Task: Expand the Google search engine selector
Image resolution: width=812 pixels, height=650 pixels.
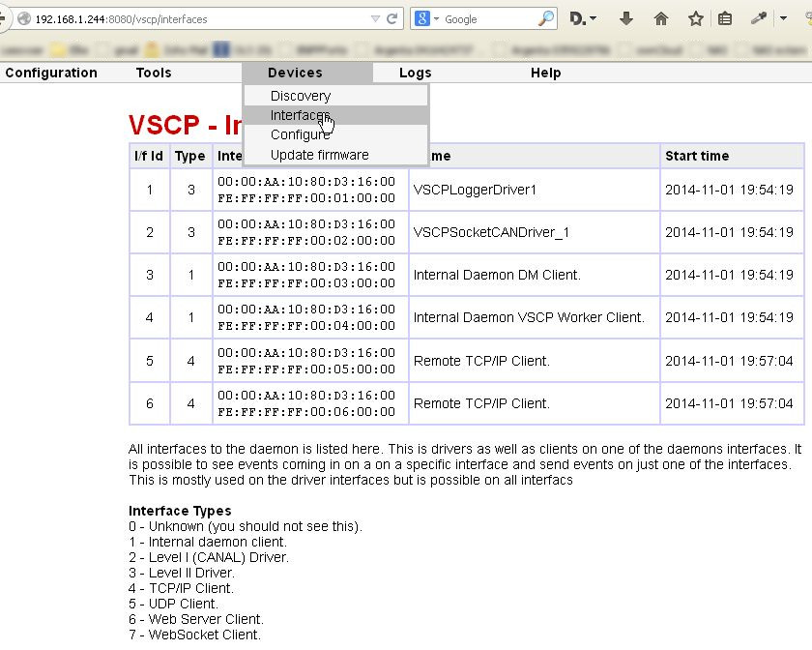Action: 426,18
